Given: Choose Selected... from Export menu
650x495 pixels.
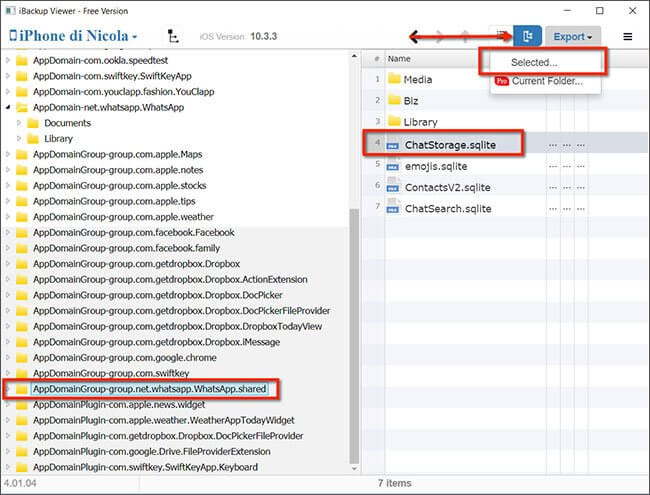Looking at the screenshot, I should point(534,62).
